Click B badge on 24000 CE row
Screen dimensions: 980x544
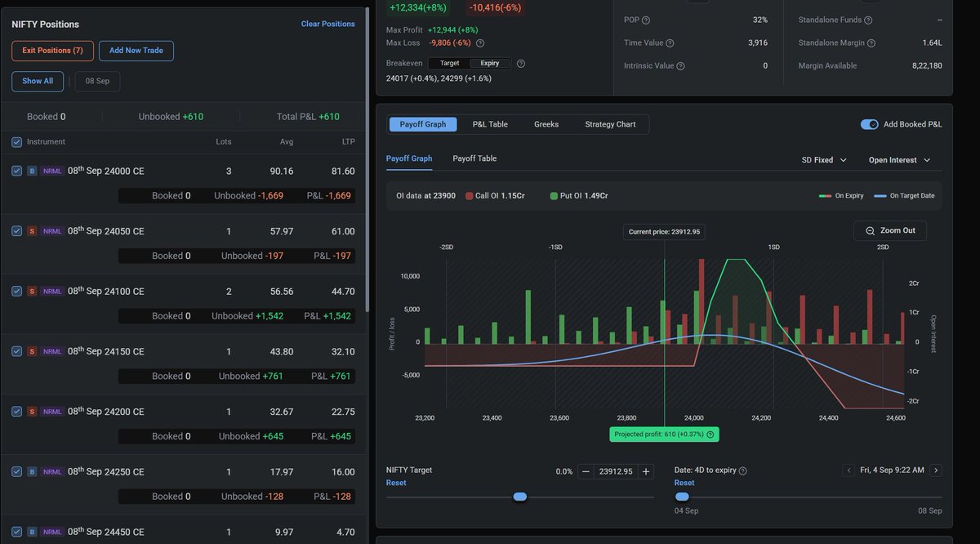pos(32,172)
